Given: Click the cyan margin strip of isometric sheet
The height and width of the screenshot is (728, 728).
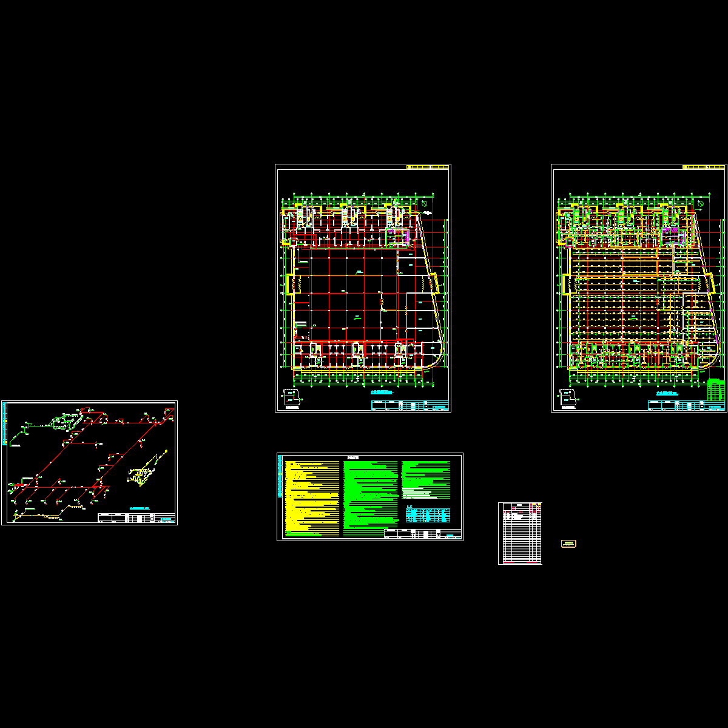Looking at the screenshot, I should pyautogui.click(x=5, y=425).
